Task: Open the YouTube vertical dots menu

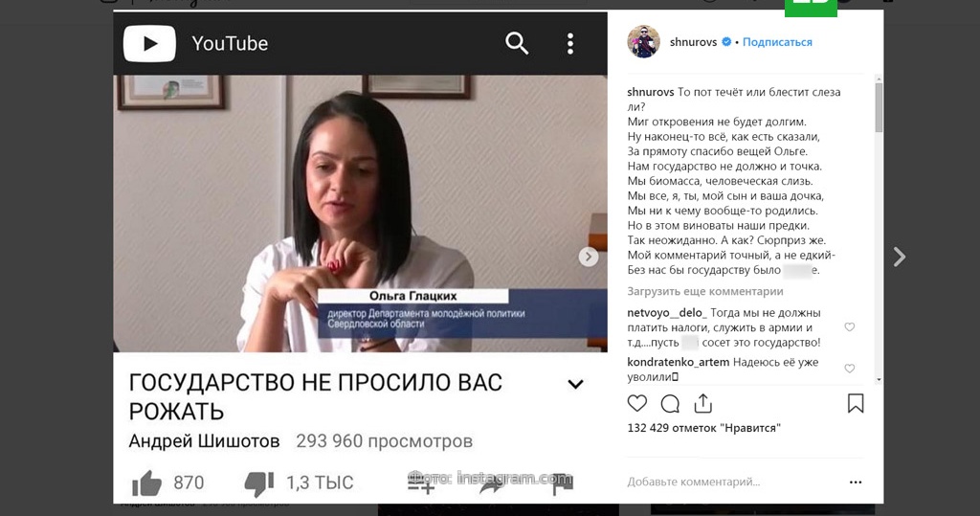Action: click(570, 44)
